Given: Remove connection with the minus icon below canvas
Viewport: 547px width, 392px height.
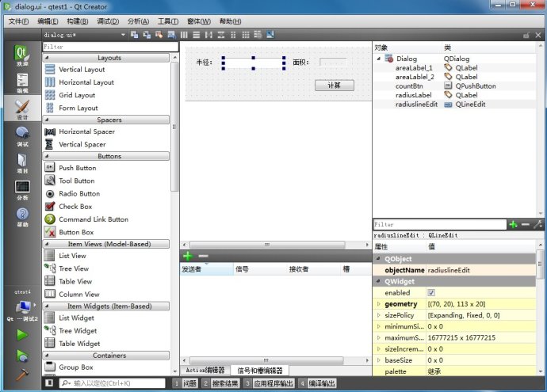Looking at the screenshot, I should pos(203,256).
